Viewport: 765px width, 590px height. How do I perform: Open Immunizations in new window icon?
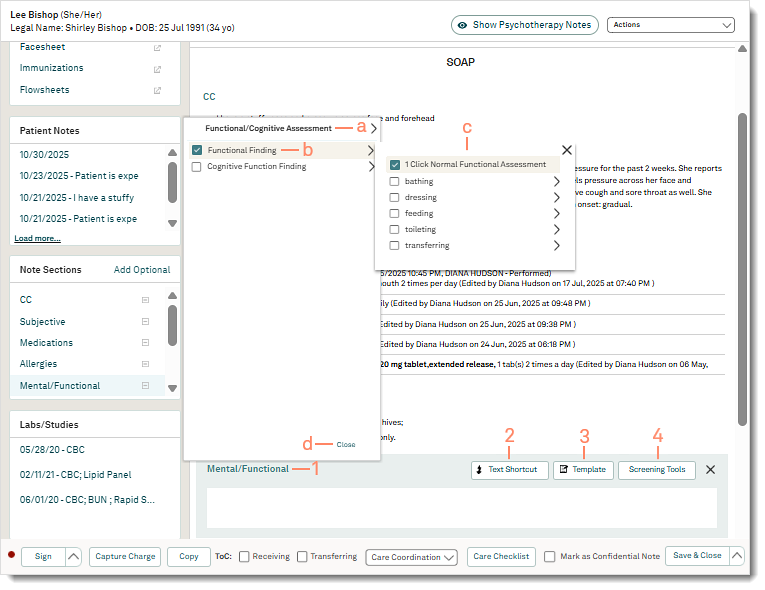click(157, 69)
